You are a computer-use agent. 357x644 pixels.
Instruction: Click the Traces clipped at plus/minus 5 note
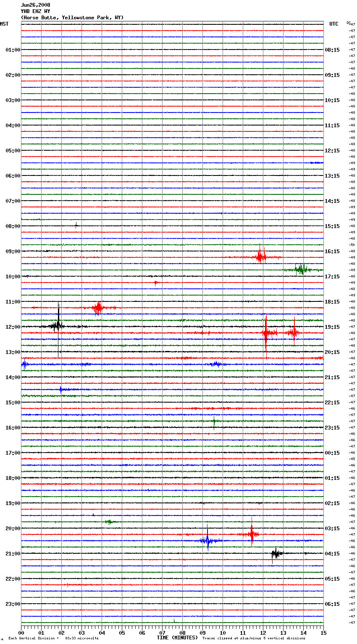[x=254, y=639]
